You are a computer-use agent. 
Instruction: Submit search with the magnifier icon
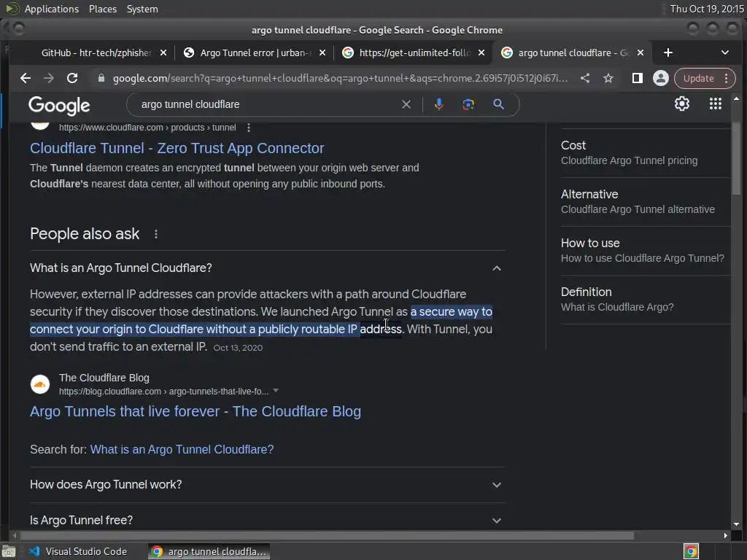tap(498, 104)
